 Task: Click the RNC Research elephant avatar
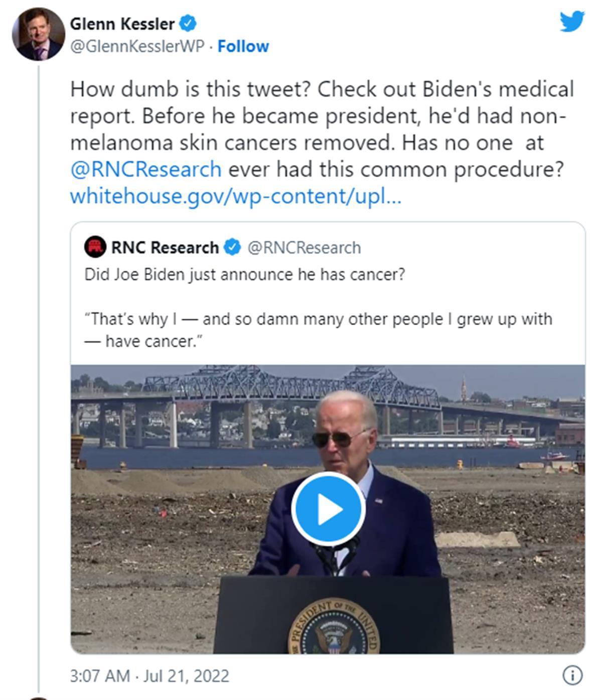95,247
